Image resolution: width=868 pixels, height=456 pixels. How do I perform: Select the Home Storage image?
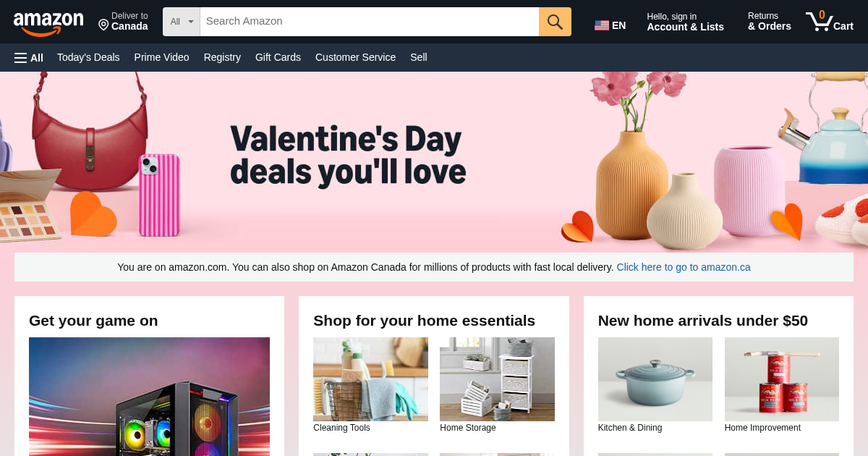click(x=497, y=379)
